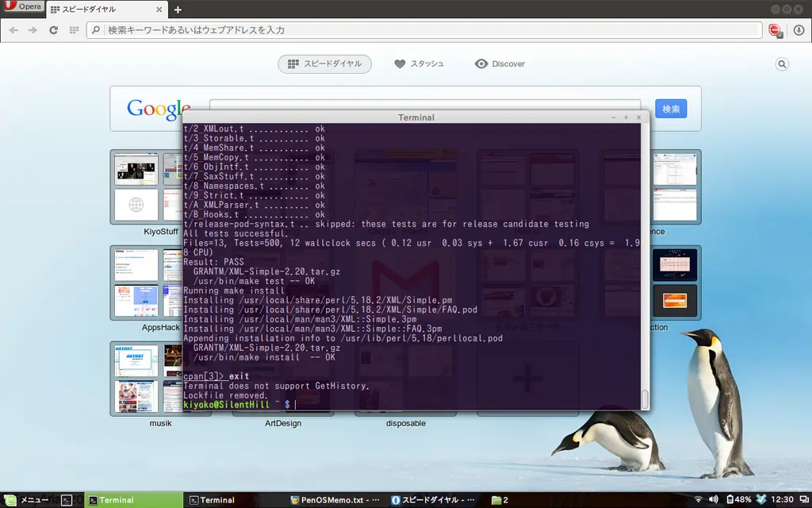Open the スタッシュ (Stash) view
The width and height of the screenshot is (812, 508).
(419, 63)
